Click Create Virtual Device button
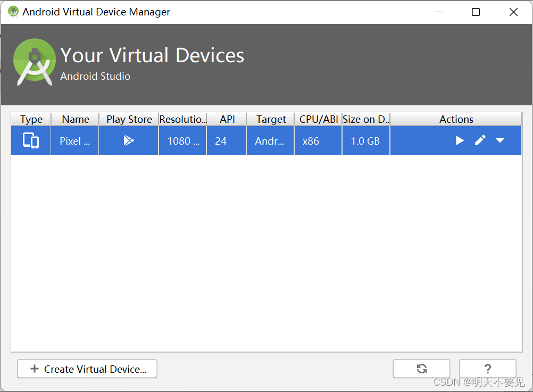533x392 pixels. coord(87,369)
